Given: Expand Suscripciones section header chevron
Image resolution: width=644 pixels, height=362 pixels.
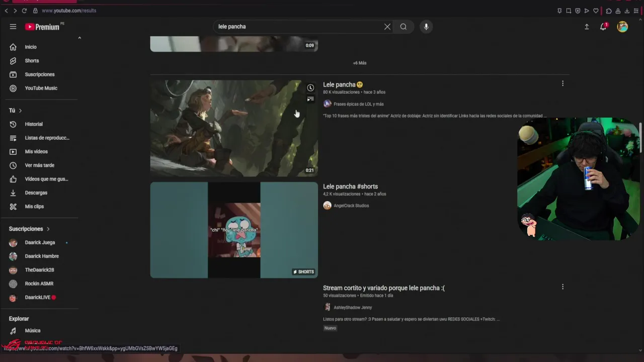Looking at the screenshot, I should (48, 229).
